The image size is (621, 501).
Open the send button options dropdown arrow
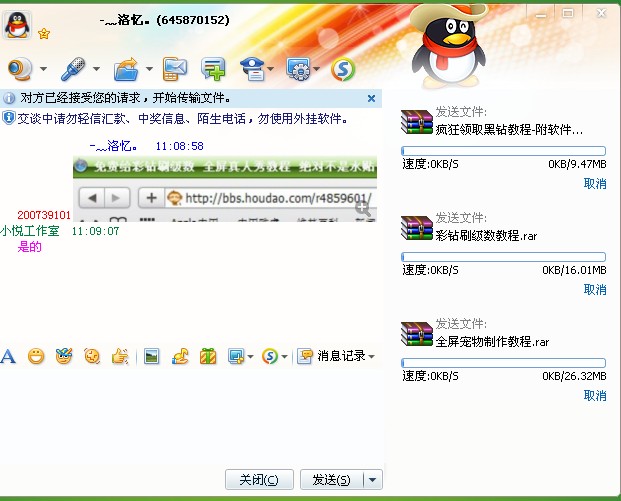[x=373, y=480]
